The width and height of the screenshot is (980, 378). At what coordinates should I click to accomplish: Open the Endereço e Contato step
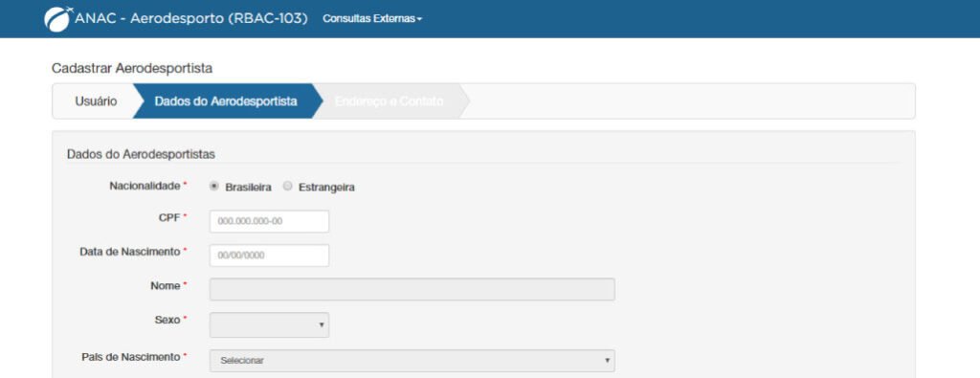coord(390,101)
